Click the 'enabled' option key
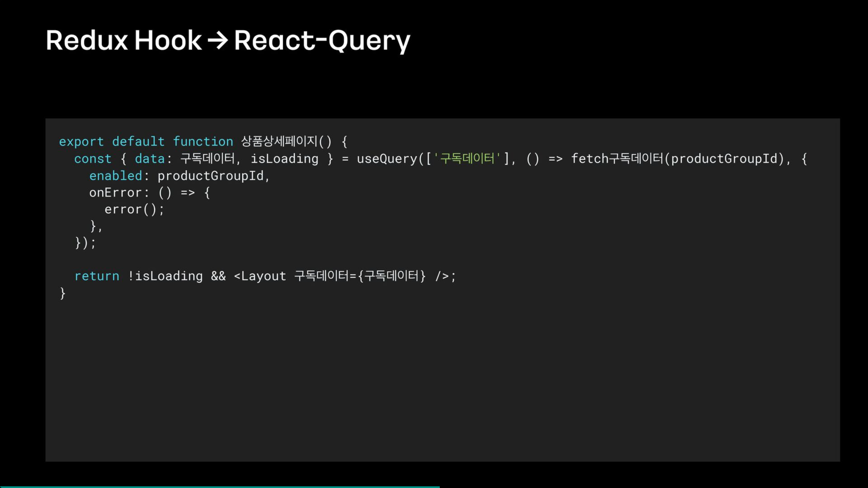868x488 pixels. (116, 176)
